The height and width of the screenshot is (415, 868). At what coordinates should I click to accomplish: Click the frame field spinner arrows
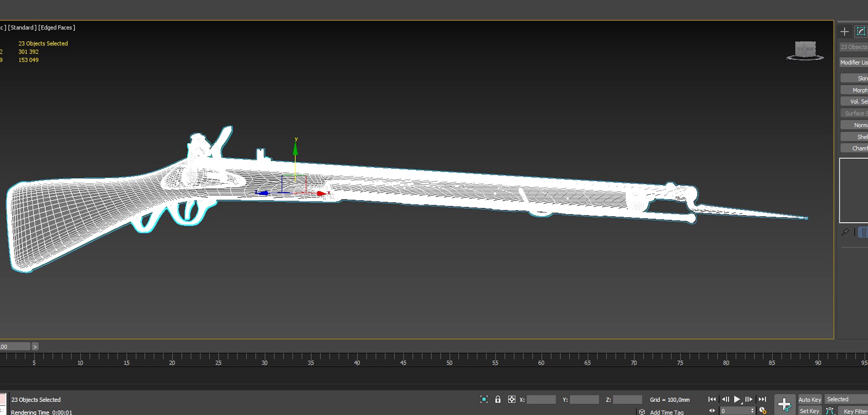pos(752,411)
